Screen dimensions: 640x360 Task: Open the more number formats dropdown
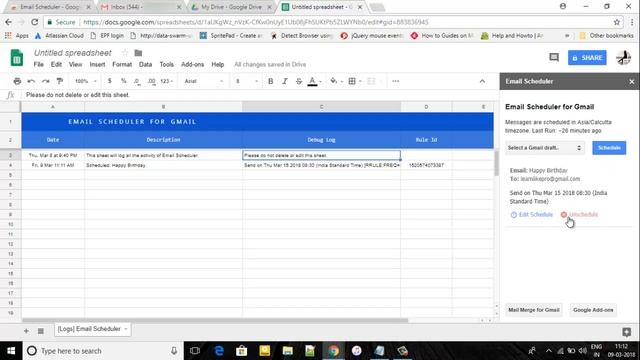pyautogui.click(x=167, y=81)
